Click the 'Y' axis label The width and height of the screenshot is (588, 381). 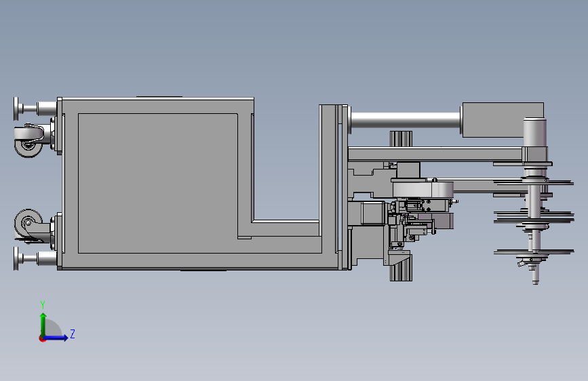point(43,305)
